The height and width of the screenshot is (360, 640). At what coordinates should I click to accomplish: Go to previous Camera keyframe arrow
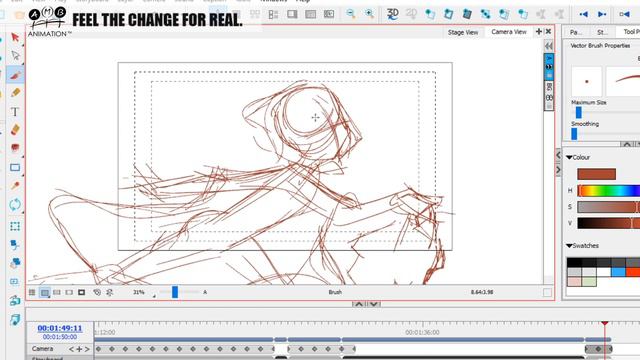click(71, 349)
